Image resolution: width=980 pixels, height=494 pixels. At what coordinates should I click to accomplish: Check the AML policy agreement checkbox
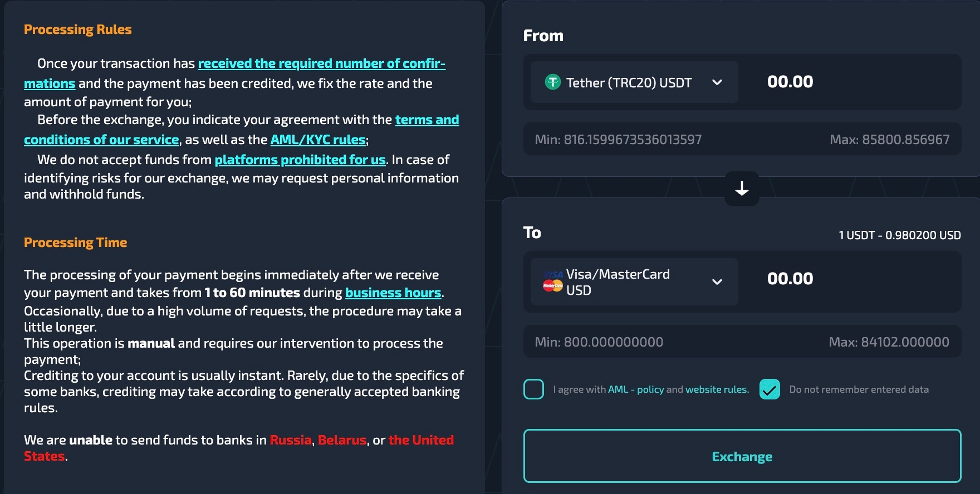click(x=533, y=389)
